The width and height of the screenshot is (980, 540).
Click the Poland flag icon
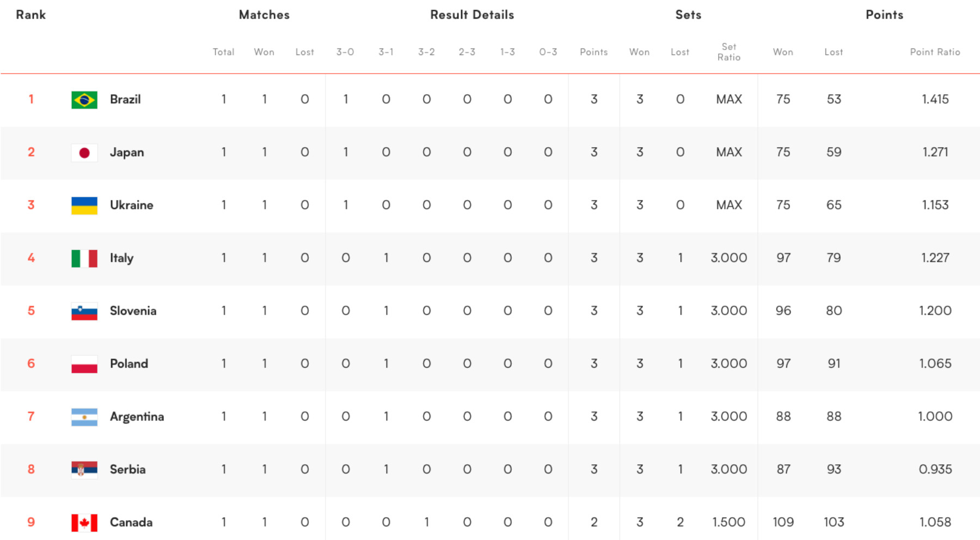pos(84,364)
